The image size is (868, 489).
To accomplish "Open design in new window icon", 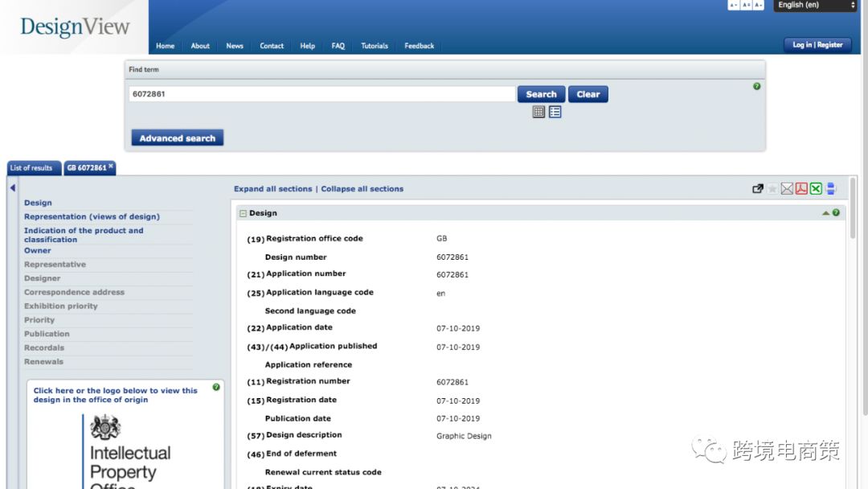I will [x=758, y=189].
